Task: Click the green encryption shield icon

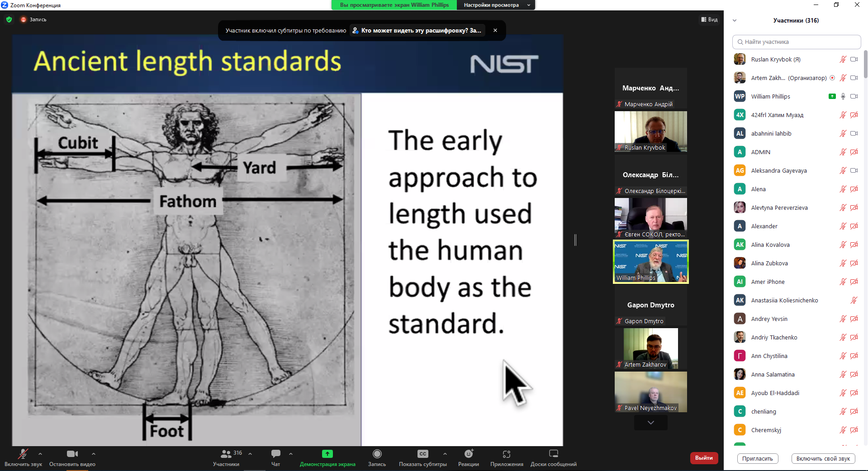Action: (x=9, y=19)
